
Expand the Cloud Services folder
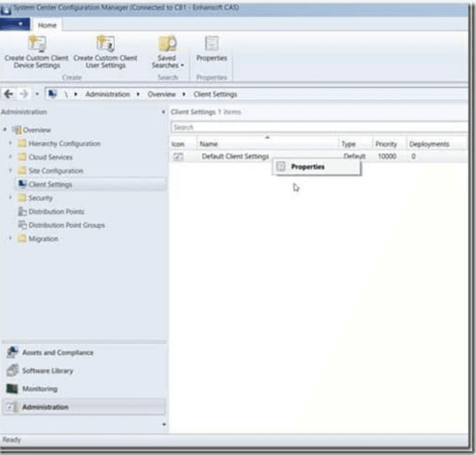[x=10, y=157]
